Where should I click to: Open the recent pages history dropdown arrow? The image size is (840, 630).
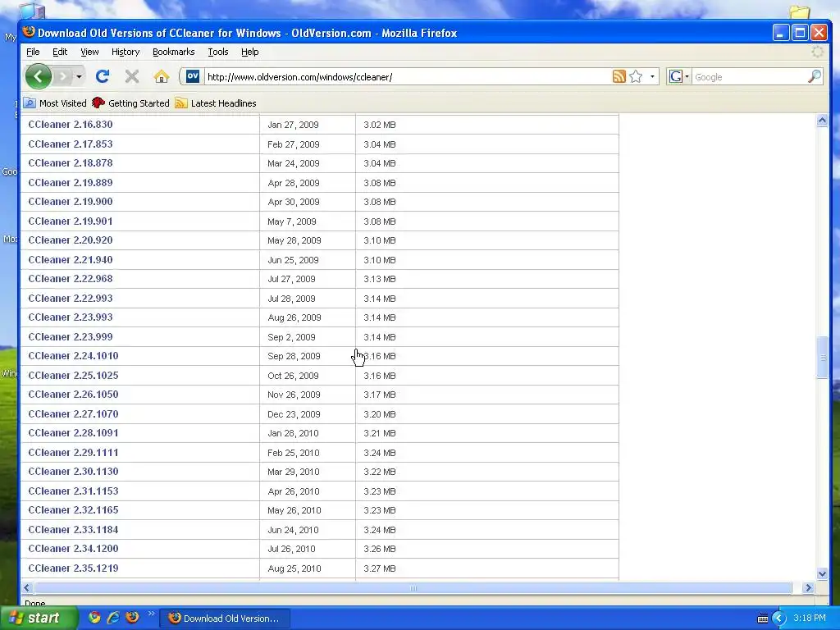coord(79,76)
